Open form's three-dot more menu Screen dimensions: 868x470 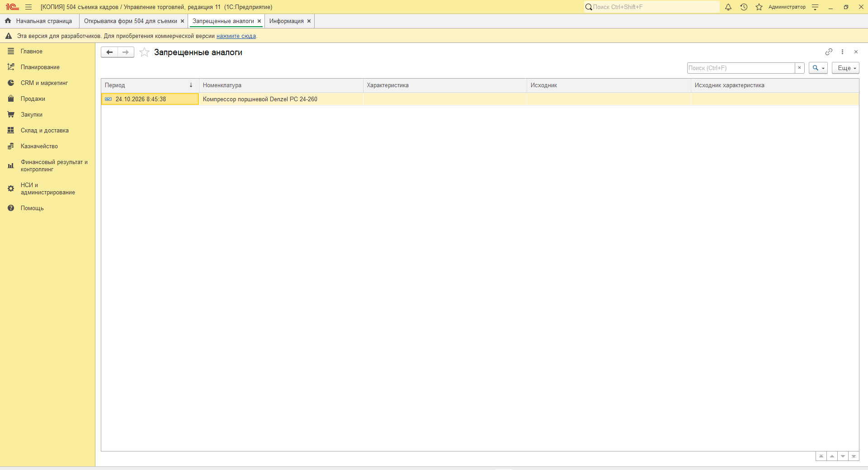coord(842,52)
